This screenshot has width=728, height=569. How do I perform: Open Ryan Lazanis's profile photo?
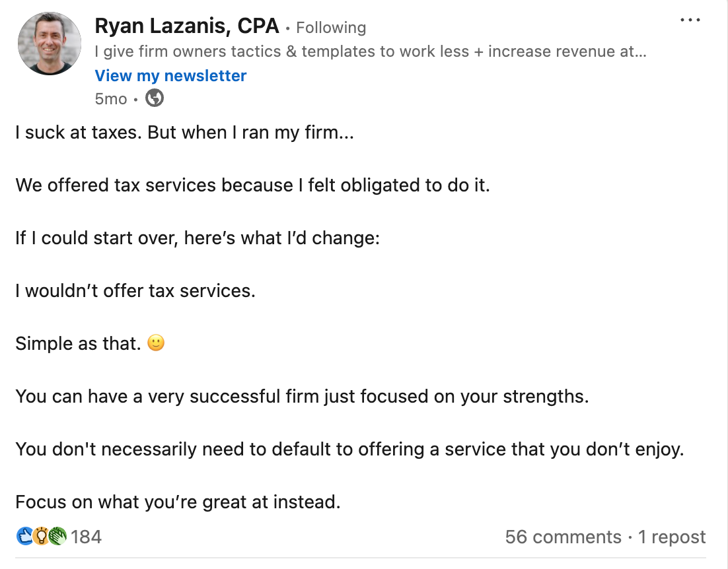[49, 43]
